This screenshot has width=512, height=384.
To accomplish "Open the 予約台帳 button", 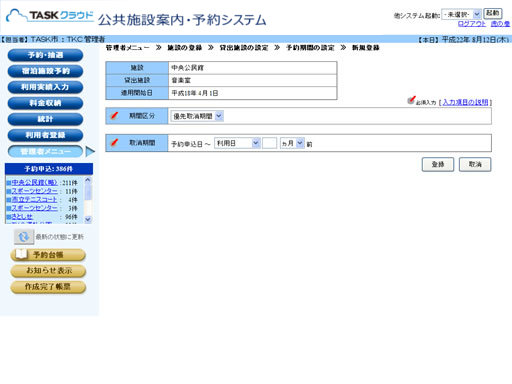I will point(48,255).
